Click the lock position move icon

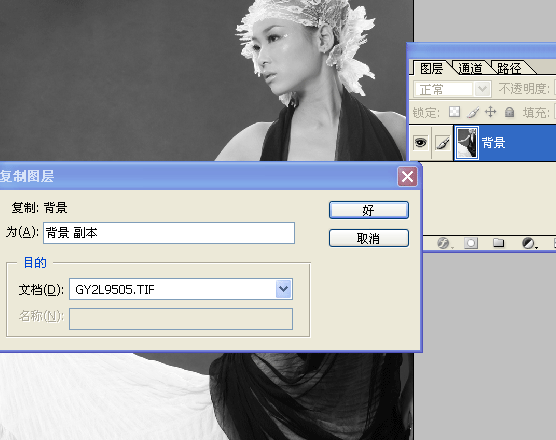click(491, 112)
